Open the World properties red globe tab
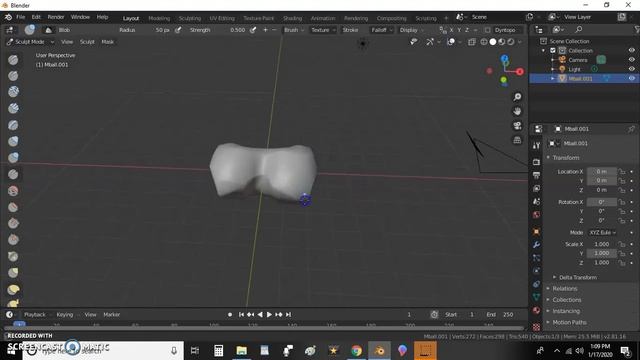 pos(536,215)
